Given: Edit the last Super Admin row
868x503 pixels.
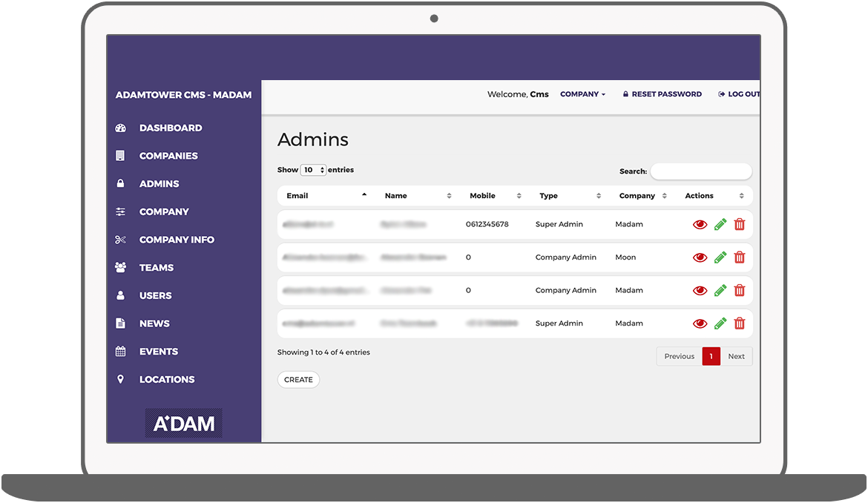Looking at the screenshot, I should [x=720, y=323].
